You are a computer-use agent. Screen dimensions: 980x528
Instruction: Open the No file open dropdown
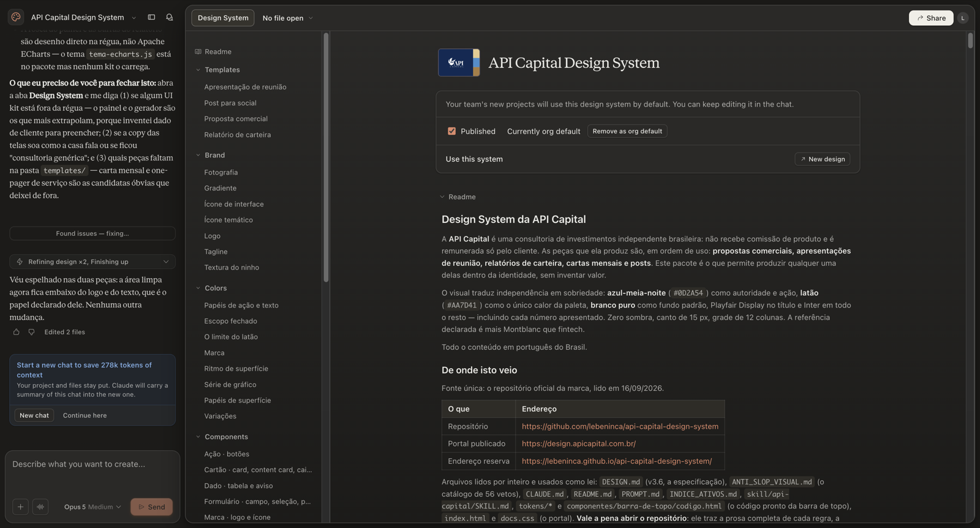(x=287, y=18)
